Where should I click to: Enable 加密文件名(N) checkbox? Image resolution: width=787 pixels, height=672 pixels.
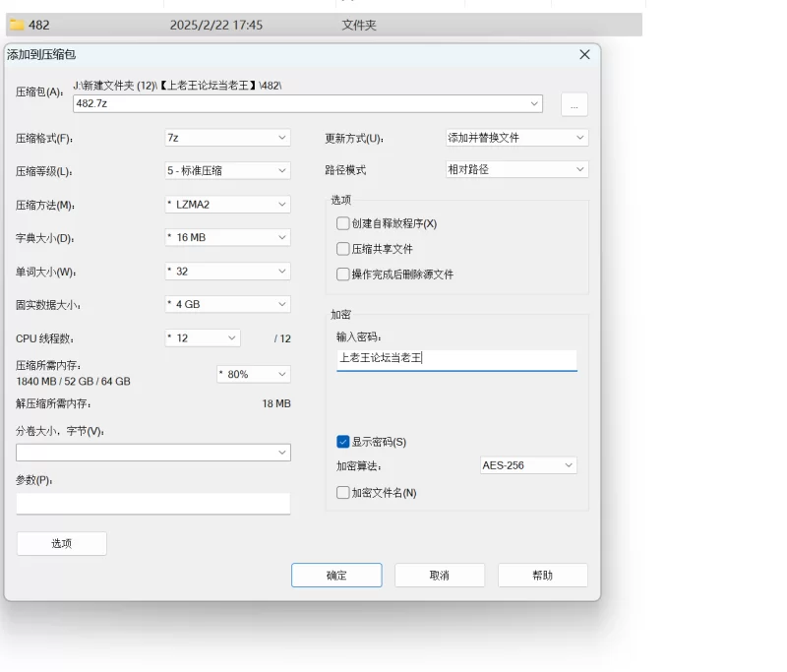[x=342, y=492]
